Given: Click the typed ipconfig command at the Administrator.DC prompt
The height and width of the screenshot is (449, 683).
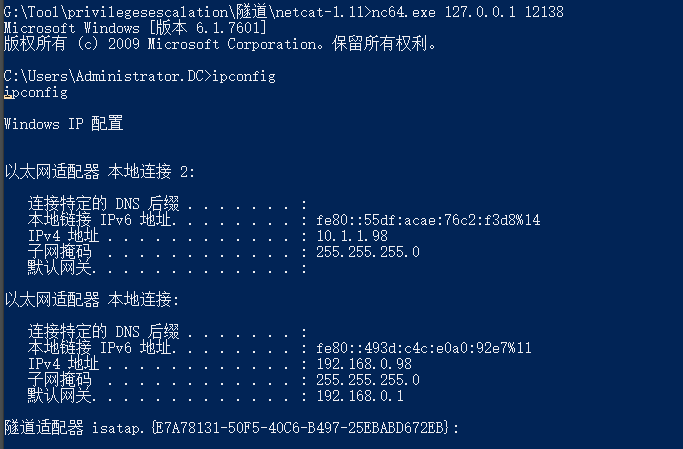Looking at the screenshot, I should point(244,77).
